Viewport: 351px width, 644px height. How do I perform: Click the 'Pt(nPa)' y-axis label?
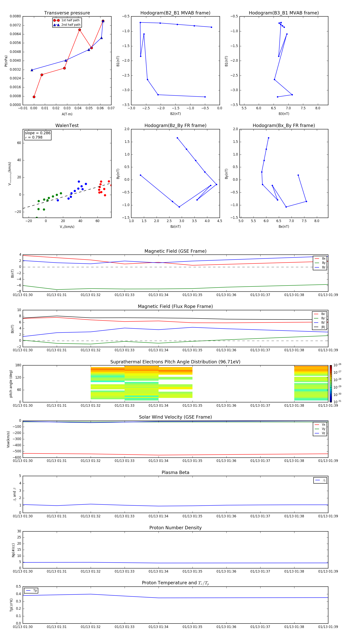pyautogui.click(x=6, y=61)
